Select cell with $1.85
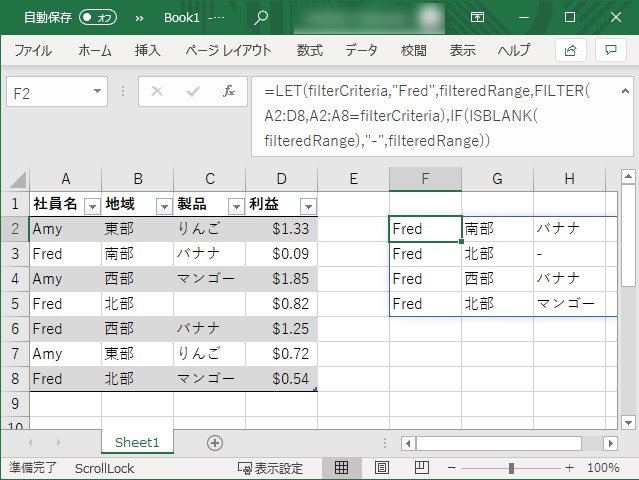This screenshot has width=639, height=480. [x=281, y=279]
